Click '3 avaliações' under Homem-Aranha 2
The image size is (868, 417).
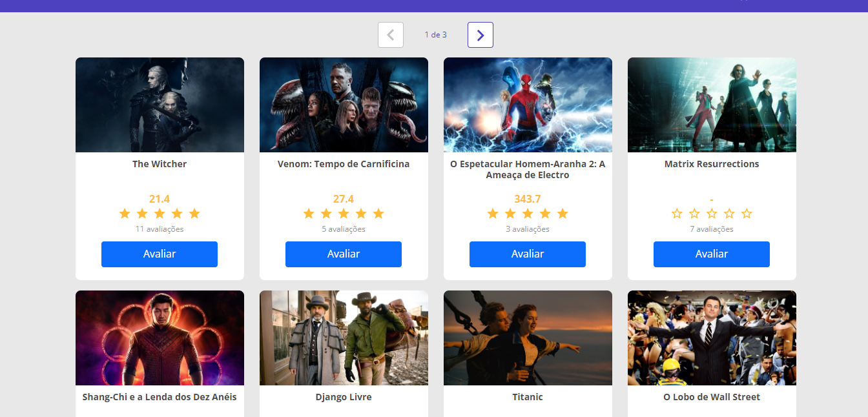click(528, 229)
